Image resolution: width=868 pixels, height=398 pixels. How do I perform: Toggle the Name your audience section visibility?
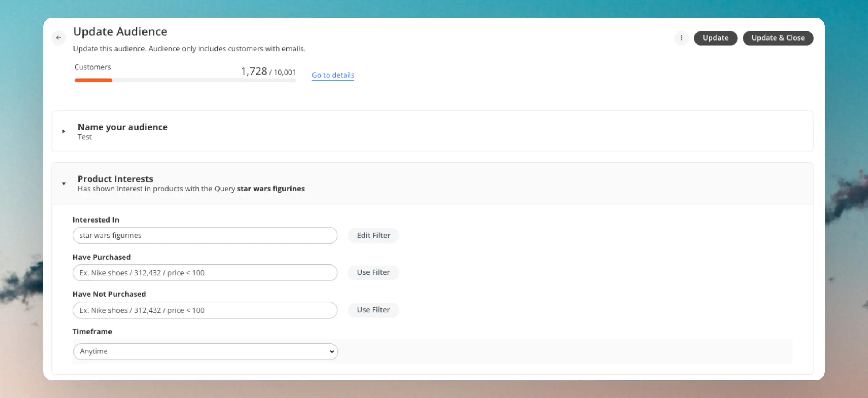pos(63,131)
